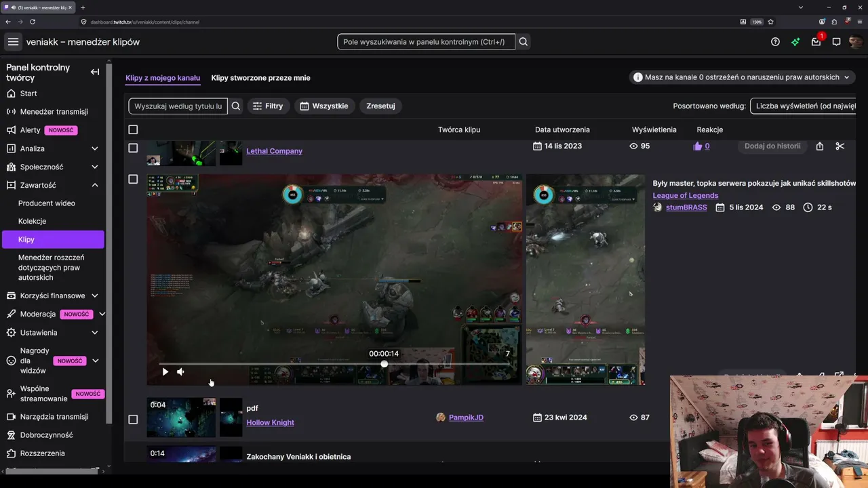The width and height of the screenshot is (868, 488).
Task: Open the Lethal Company game link
Action: pyautogui.click(x=274, y=151)
